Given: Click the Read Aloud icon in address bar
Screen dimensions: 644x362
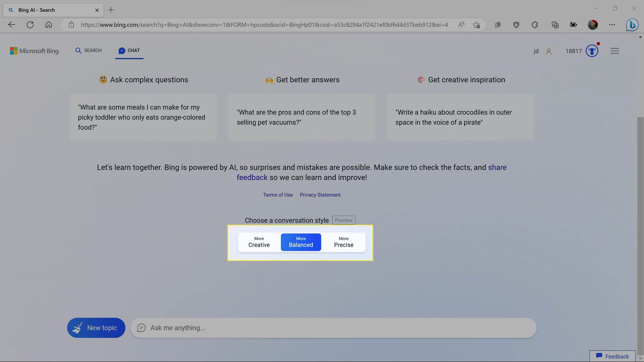Looking at the screenshot, I should pyautogui.click(x=461, y=25).
